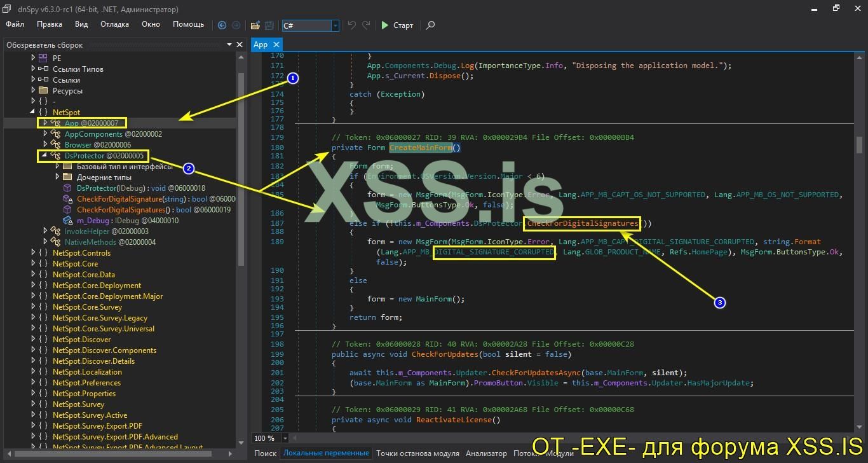
Task: Switch to the Точки останова модуля tab
Action: (417, 453)
